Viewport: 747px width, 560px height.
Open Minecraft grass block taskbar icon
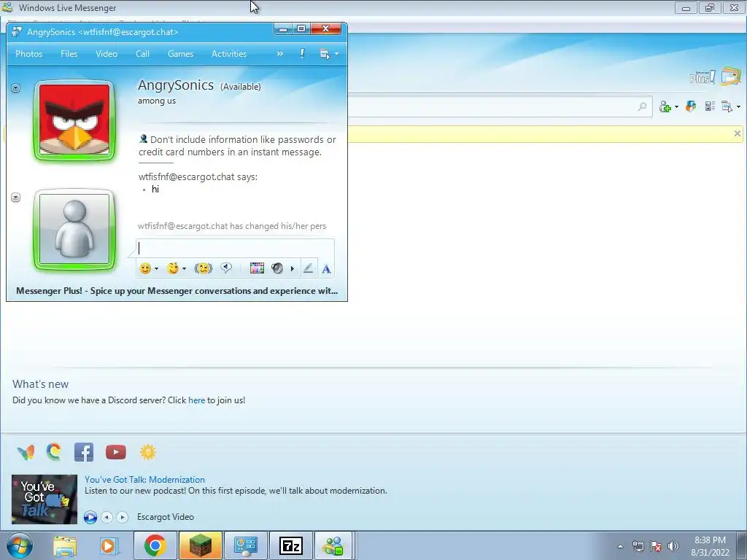tap(201, 545)
